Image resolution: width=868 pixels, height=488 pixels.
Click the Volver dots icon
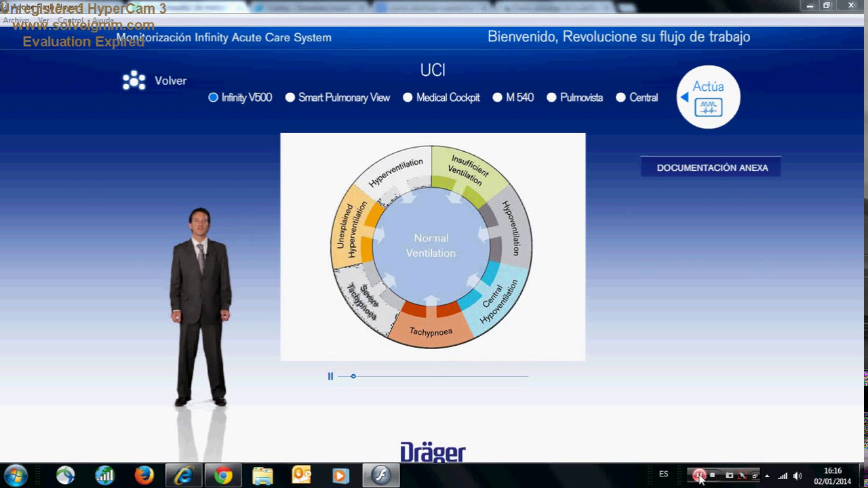(134, 81)
